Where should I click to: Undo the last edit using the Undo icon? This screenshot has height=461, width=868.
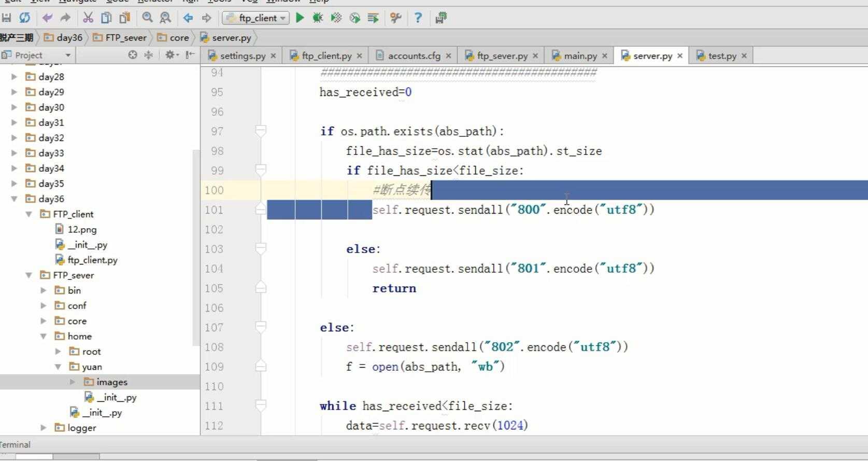coord(47,18)
